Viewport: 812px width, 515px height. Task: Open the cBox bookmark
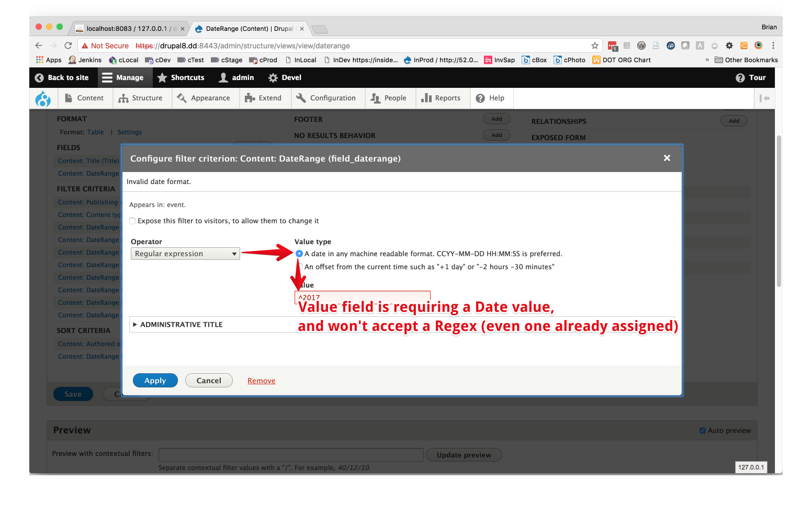534,60
